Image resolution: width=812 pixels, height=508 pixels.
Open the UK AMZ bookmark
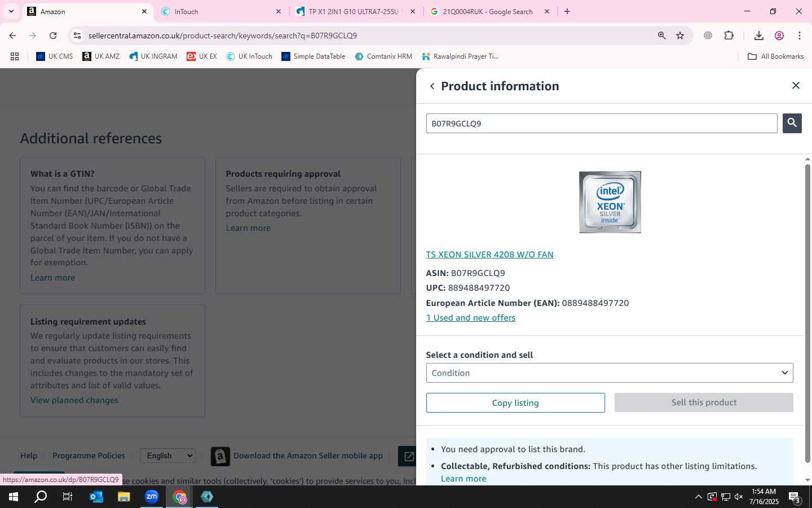coord(101,56)
